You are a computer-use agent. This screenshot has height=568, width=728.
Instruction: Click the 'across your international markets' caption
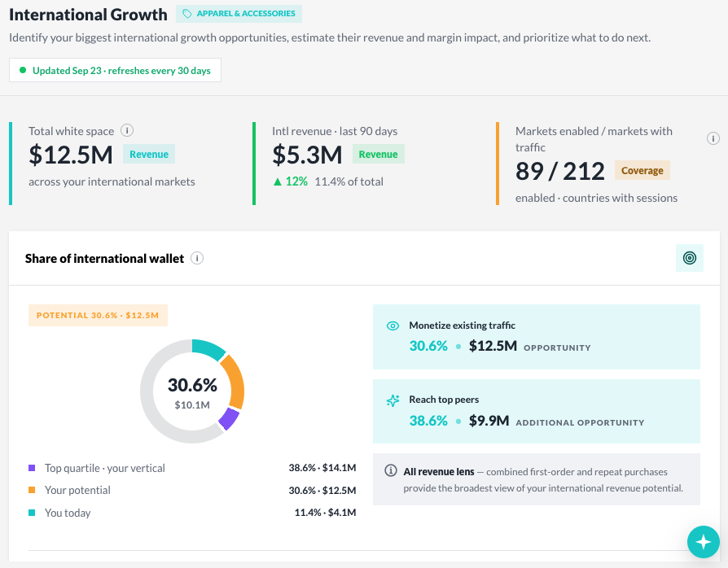pos(112,182)
